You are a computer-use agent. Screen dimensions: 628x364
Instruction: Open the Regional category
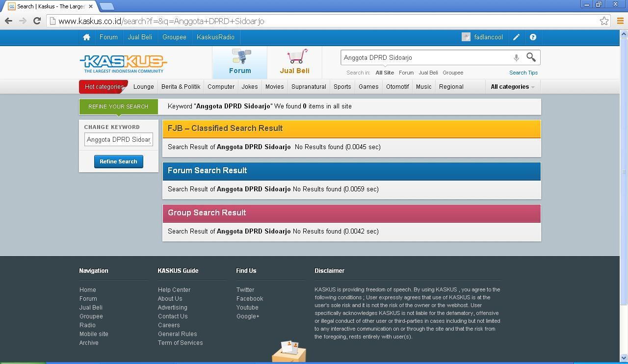pos(451,87)
